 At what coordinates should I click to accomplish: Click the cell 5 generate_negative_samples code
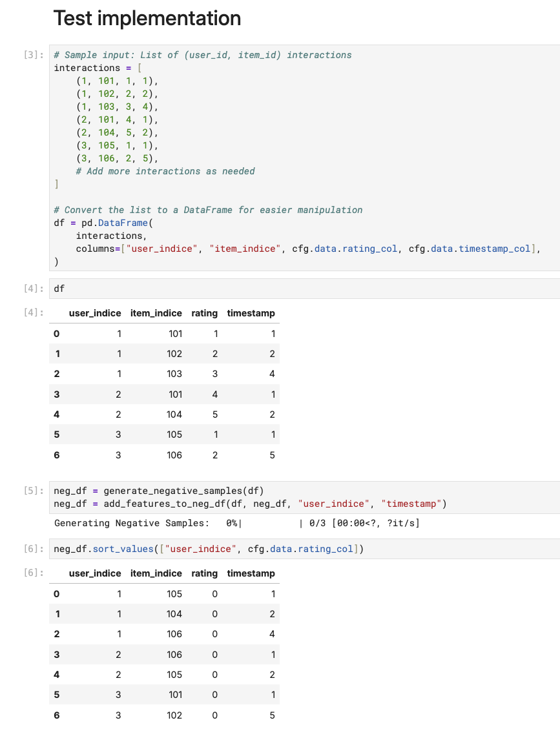point(304,498)
